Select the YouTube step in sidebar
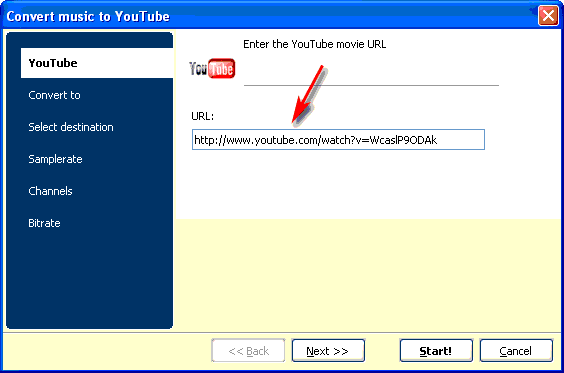564x373 pixels. [97, 63]
